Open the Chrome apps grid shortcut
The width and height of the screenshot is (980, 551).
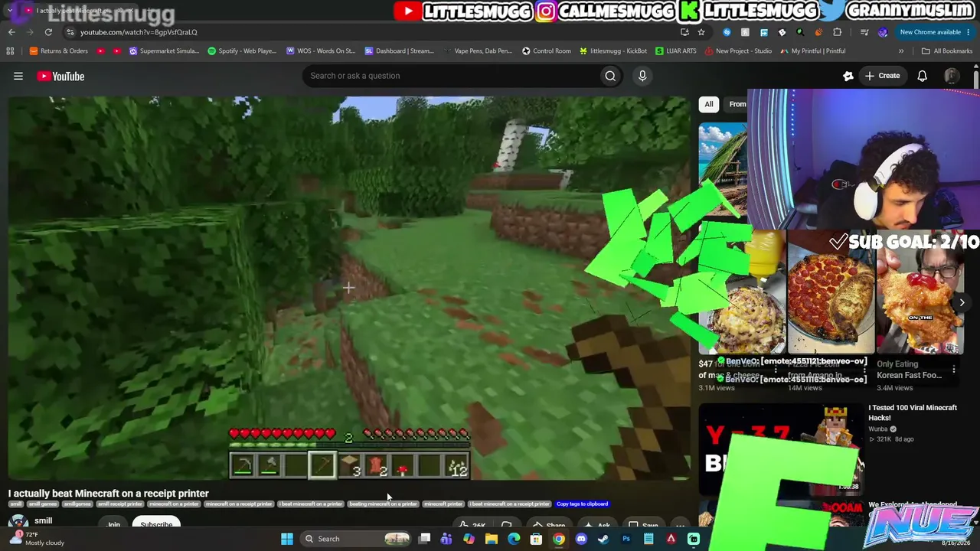point(10,51)
